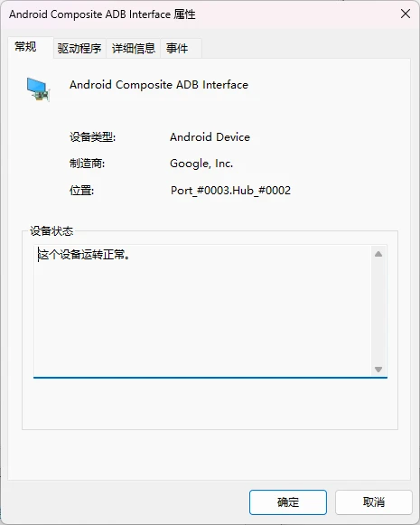Close the ADB Interface properties dialog
The width and height of the screenshot is (420, 525).
coord(406,14)
